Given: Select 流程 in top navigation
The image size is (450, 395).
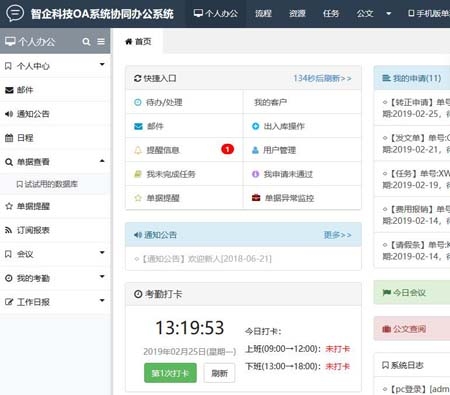Looking at the screenshot, I should tap(263, 13).
